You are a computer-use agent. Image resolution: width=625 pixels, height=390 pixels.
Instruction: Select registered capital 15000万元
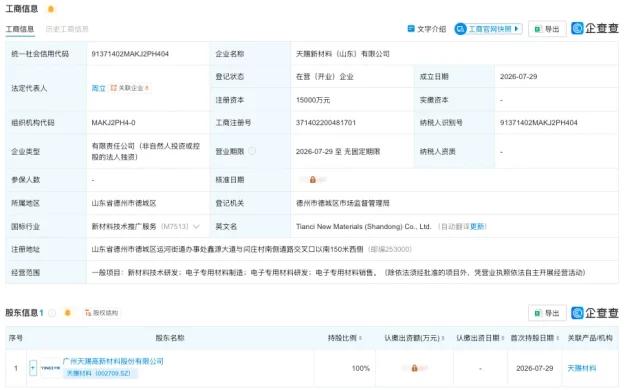tap(312, 100)
